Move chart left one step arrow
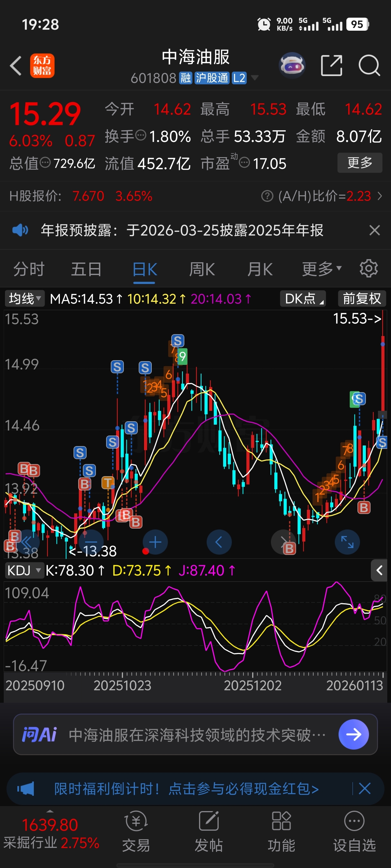 pos(219,542)
